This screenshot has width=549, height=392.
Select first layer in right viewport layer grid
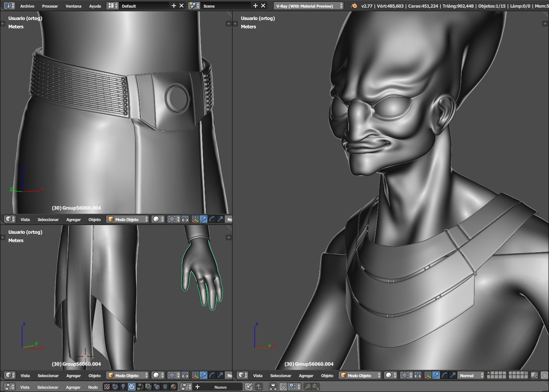[x=489, y=373]
